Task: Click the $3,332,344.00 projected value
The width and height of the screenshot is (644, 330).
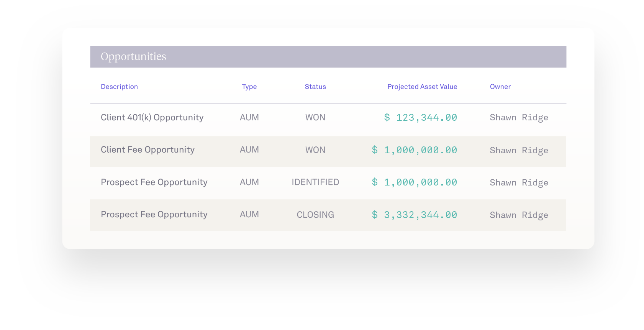Action: click(414, 215)
